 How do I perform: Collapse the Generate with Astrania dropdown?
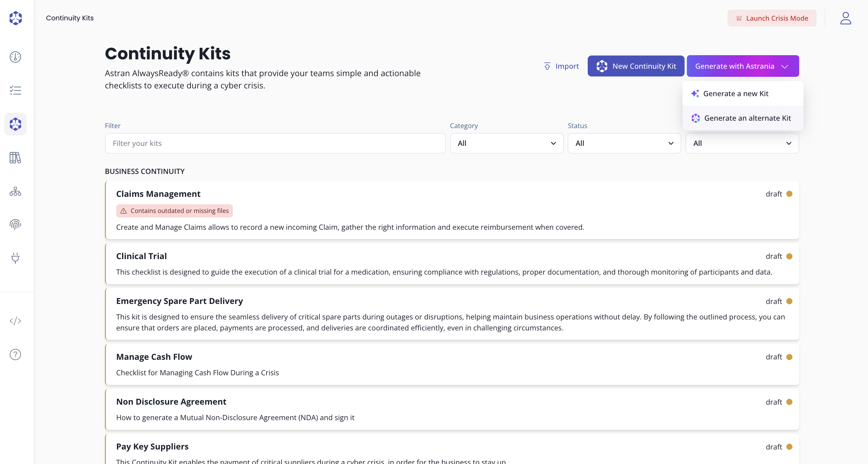[743, 66]
